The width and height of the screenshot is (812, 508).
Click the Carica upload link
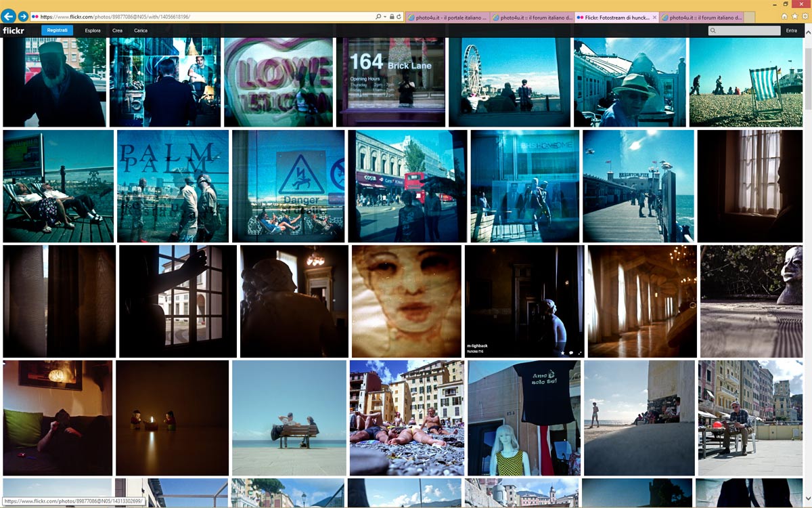(x=141, y=30)
